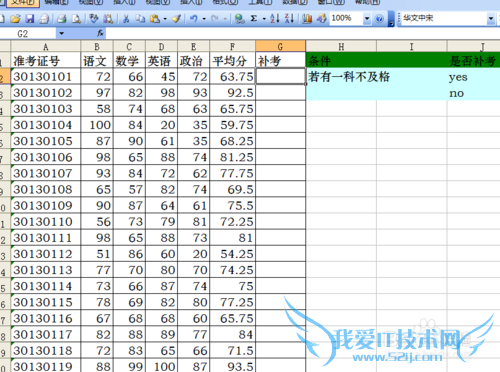
Task: Select column F header
Action: point(233,46)
